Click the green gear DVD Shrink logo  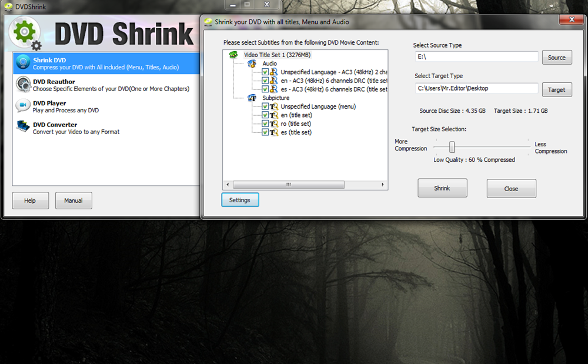(25, 33)
